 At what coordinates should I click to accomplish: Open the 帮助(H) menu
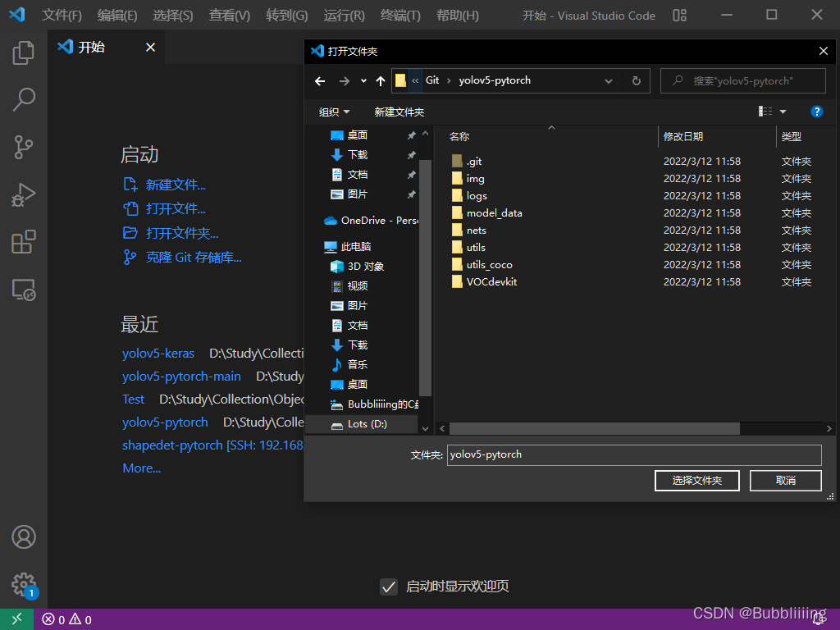pos(458,15)
